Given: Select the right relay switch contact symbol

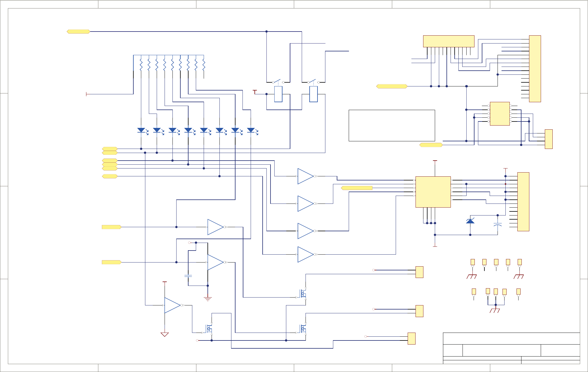Looking at the screenshot, I should coord(313,81).
